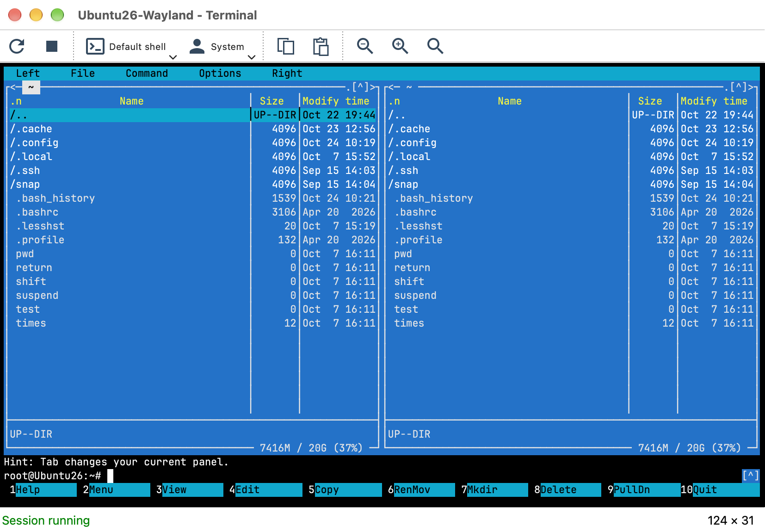Click the 3View function key

click(x=190, y=489)
